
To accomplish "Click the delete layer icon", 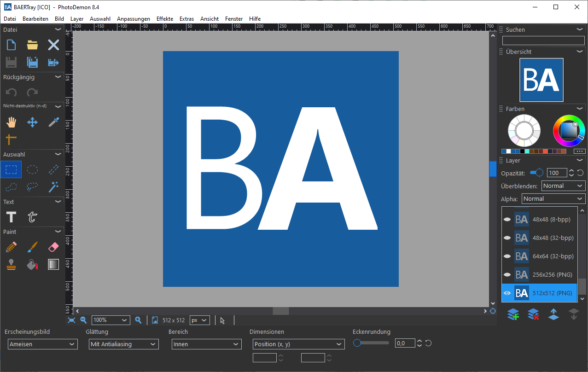I will pyautogui.click(x=533, y=314).
